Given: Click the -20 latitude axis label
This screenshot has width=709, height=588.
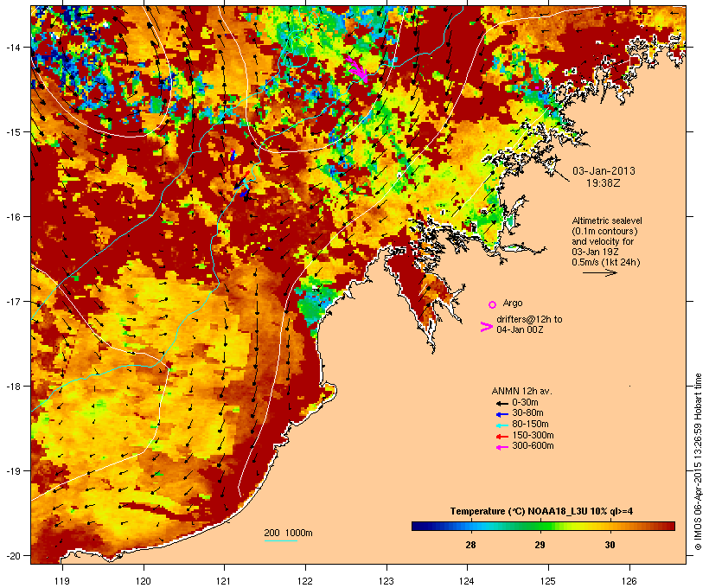Looking at the screenshot, I should 13,556.
